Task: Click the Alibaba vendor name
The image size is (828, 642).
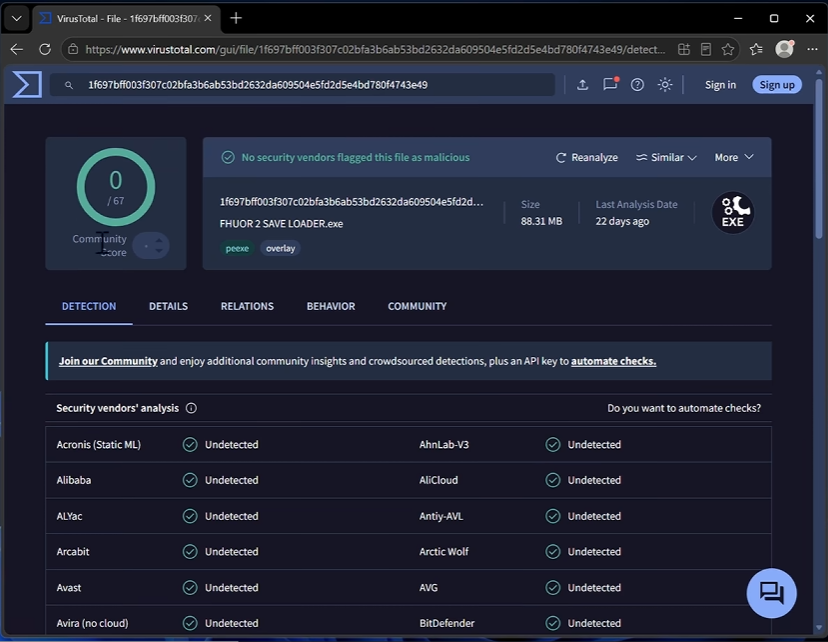Action: tap(74, 480)
